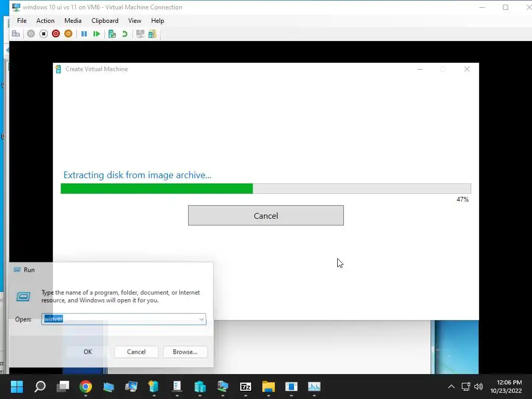Click the single server tower taskbar icon
Image resolution: width=532 pixels, height=399 pixels.
coord(154,387)
